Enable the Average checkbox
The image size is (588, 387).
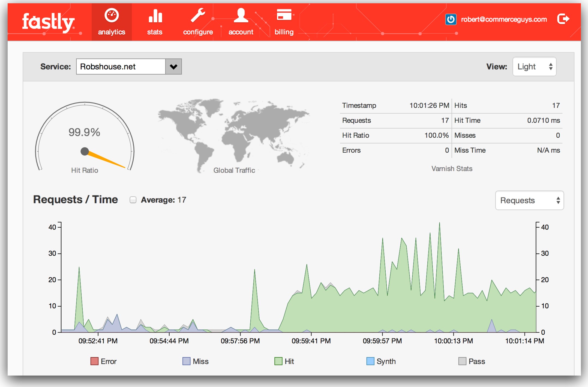coord(133,200)
